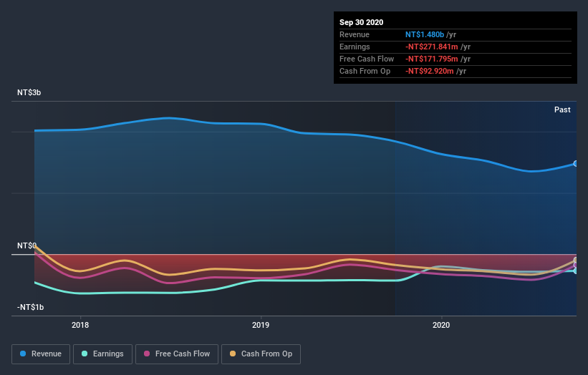This screenshot has width=588, height=375.
Task: Select the 2020 axis label
Action: pos(441,325)
